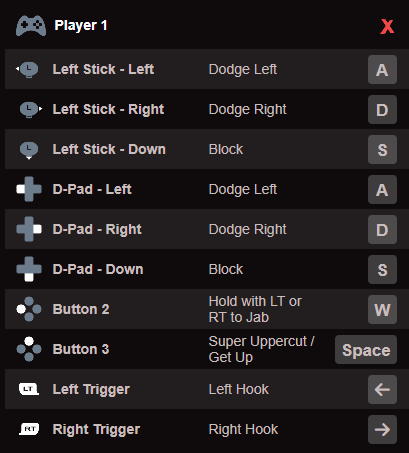This screenshot has height=453, width=409.
Task: Click the Left Stick - Right joystick icon
Action: [x=30, y=109]
